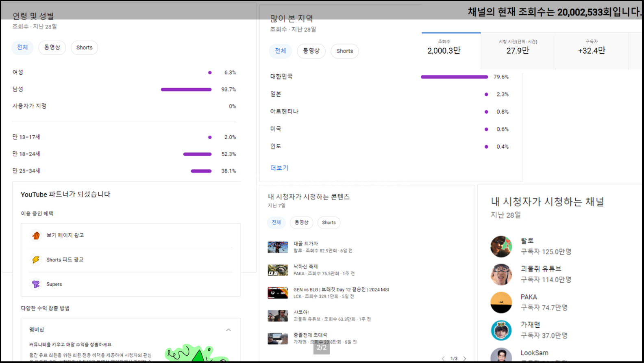Image resolution: width=644 pixels, height=363 pixels.
Task: Click the 대꿀 드가자 video title
Action: [306, 244]
